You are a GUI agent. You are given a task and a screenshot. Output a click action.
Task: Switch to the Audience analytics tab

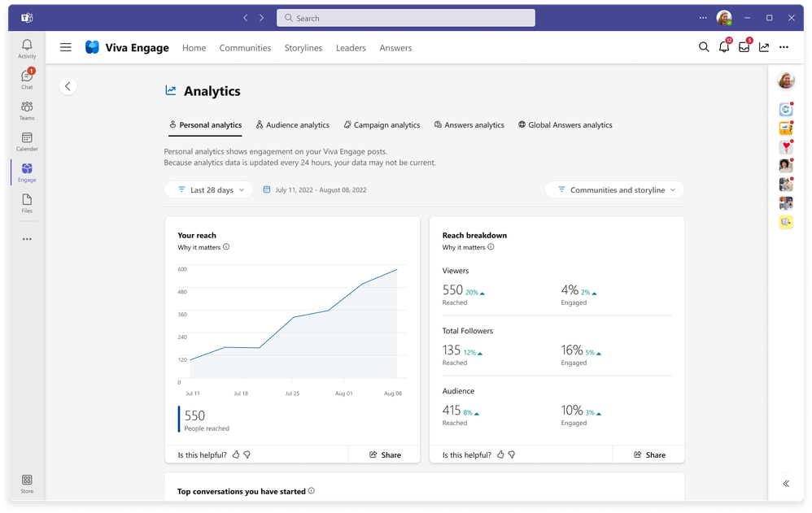click(293, 124)
